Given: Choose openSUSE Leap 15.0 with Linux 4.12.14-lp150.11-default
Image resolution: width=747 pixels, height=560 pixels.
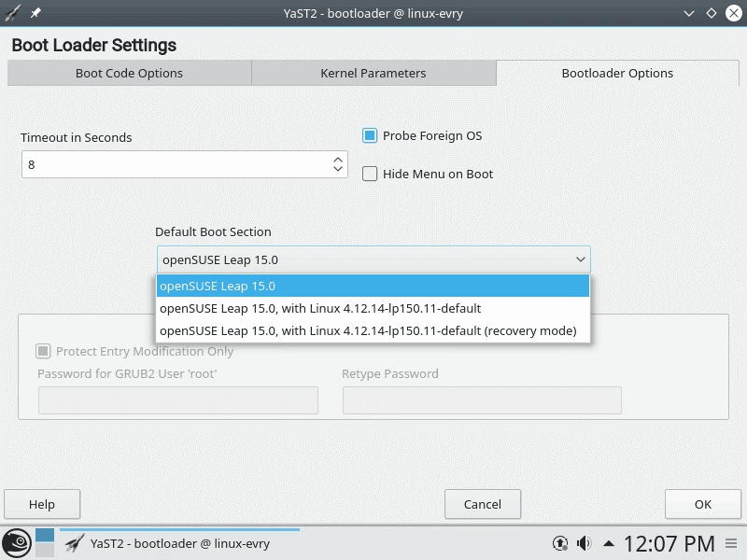Looking at the screenshot, I should [320, 308].
